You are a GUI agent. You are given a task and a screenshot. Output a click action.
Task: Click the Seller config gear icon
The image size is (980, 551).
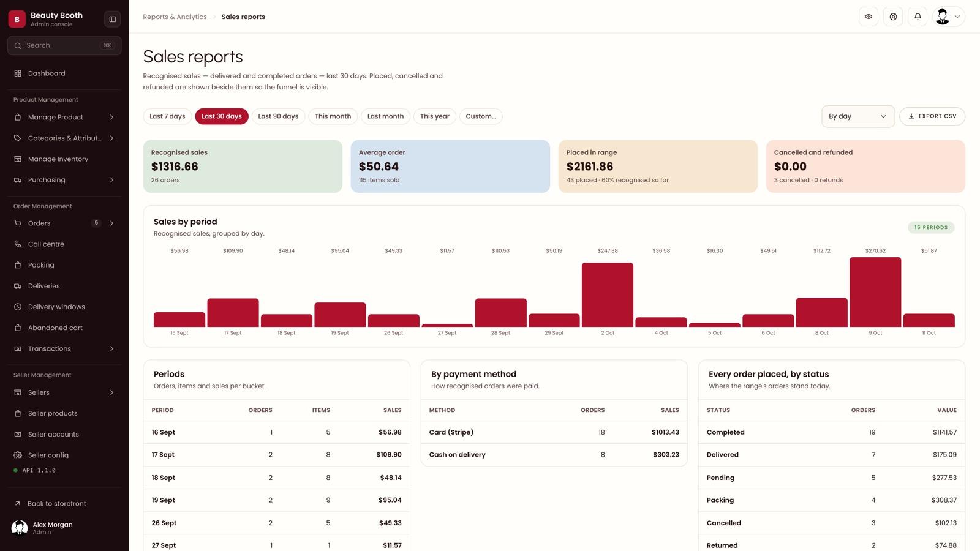(x=18, y=455)
